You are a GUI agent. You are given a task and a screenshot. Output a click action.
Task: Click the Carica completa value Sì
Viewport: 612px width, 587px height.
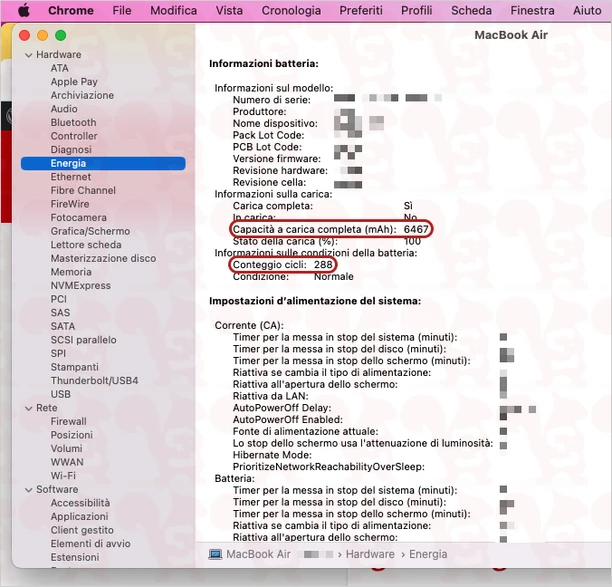pyautogui.click(x=408, y=206)
